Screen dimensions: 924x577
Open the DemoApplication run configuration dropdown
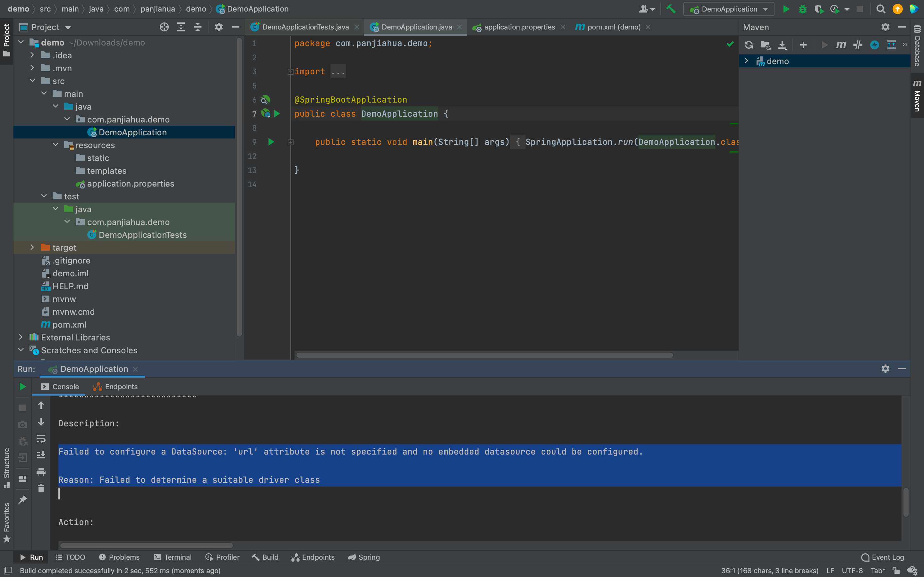(x=729, y=9)
